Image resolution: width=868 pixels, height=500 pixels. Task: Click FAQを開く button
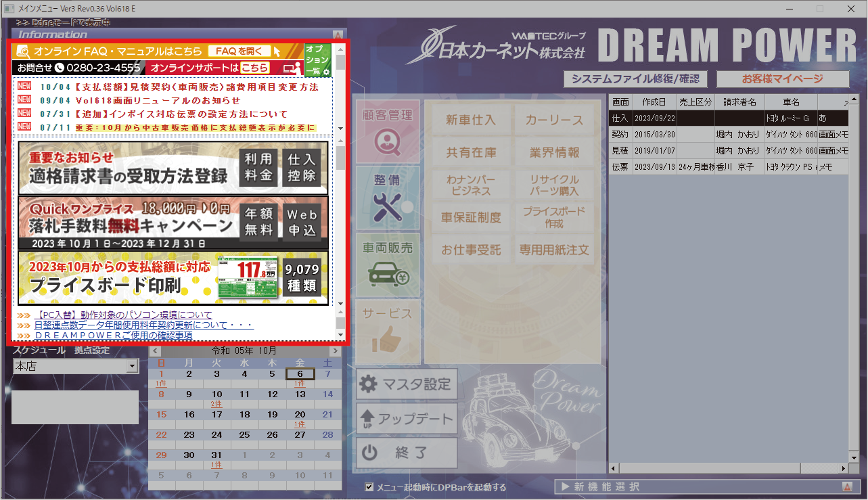click(x=239, y=51)
